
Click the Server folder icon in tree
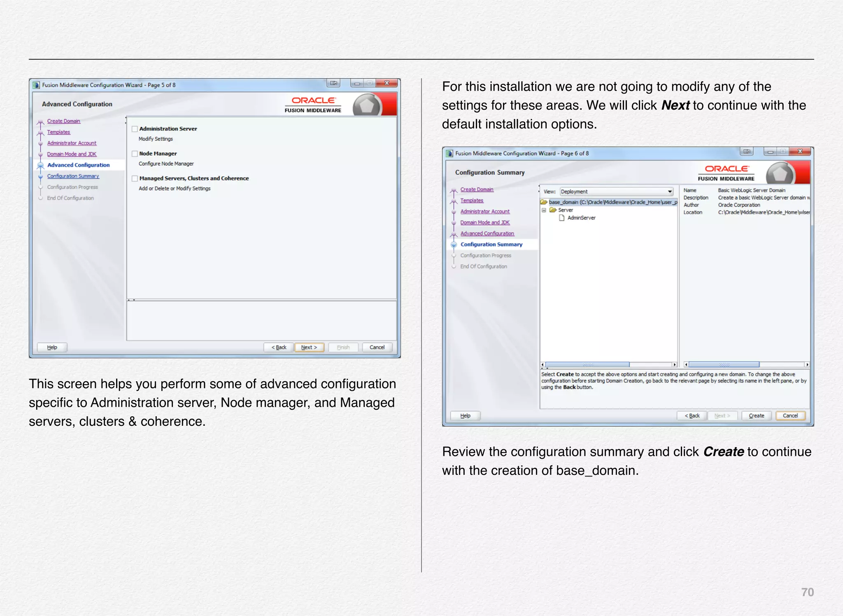[x=553, y=210]
